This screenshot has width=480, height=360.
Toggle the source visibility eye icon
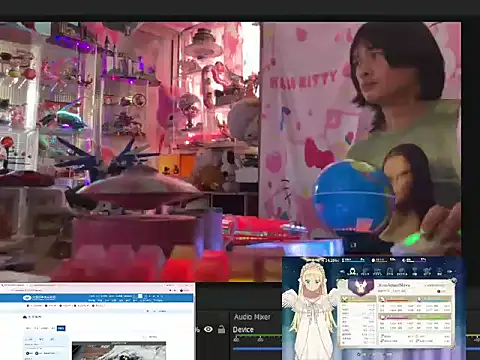tap(208, 329)
